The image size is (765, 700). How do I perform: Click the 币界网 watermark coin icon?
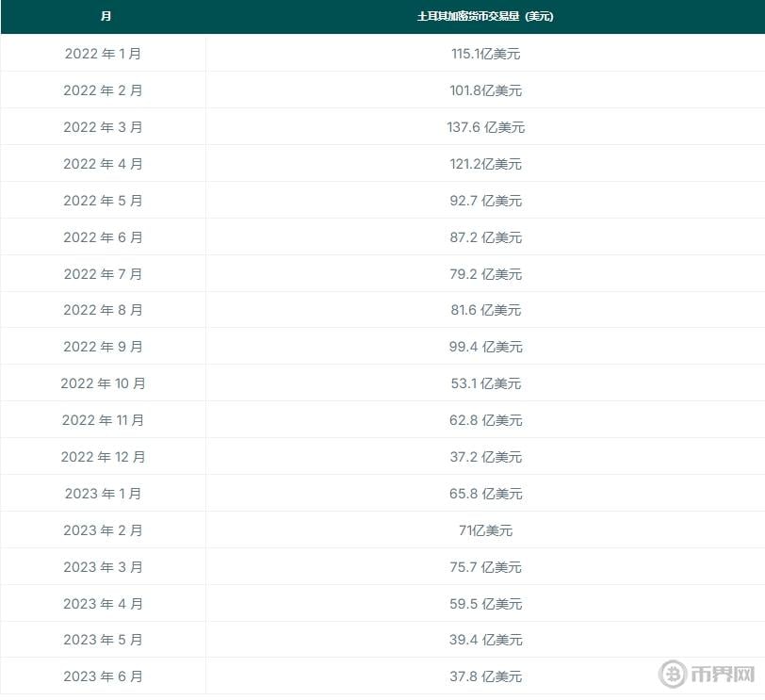click(x=673, y=675)
